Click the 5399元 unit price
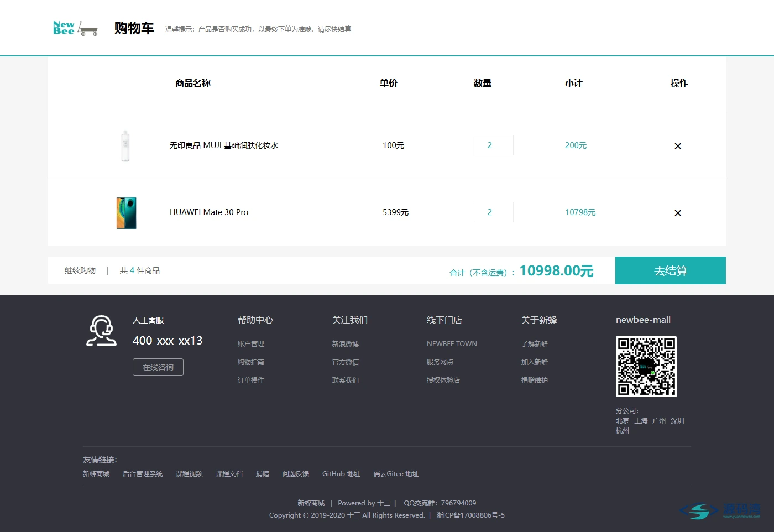The image size is (774, 532). [x=396, y=212]
